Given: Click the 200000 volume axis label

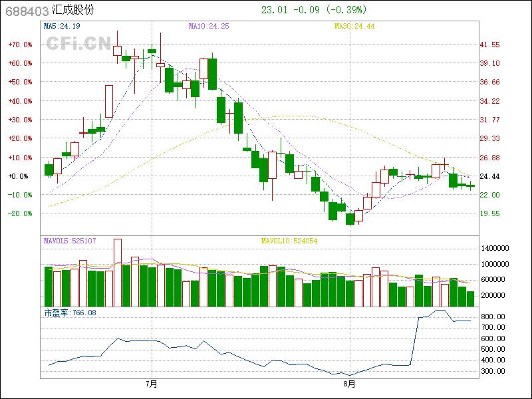Looking at the screenshot, I should (493, 295).
